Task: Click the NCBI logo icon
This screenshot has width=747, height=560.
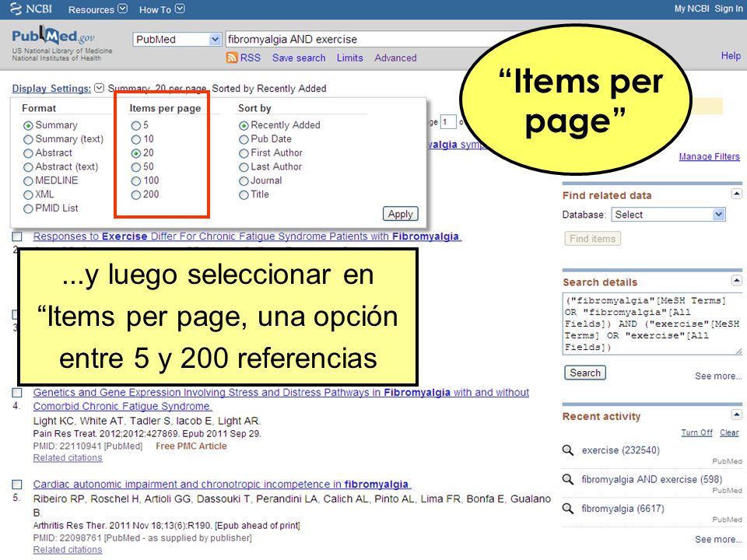Action: 16,9
